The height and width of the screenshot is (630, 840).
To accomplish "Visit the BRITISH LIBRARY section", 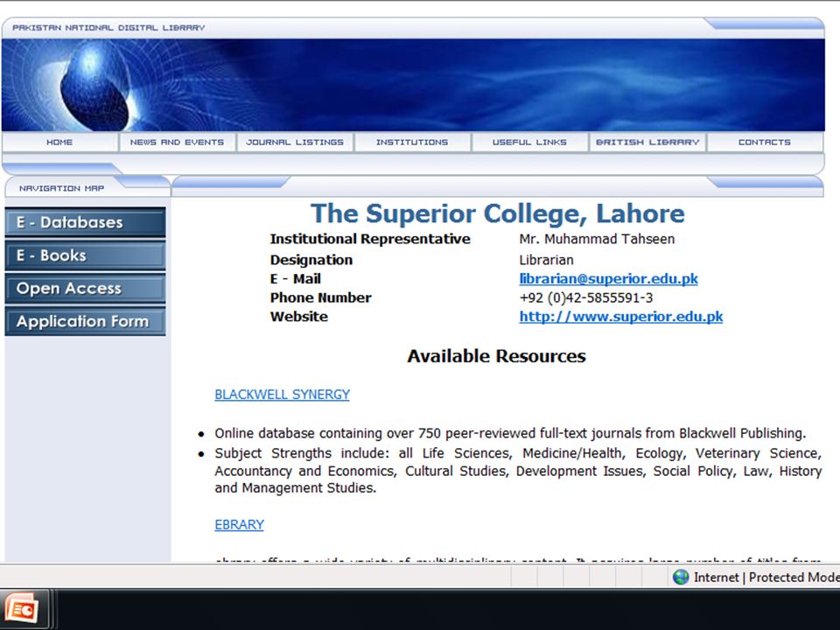I will (647, 143).
